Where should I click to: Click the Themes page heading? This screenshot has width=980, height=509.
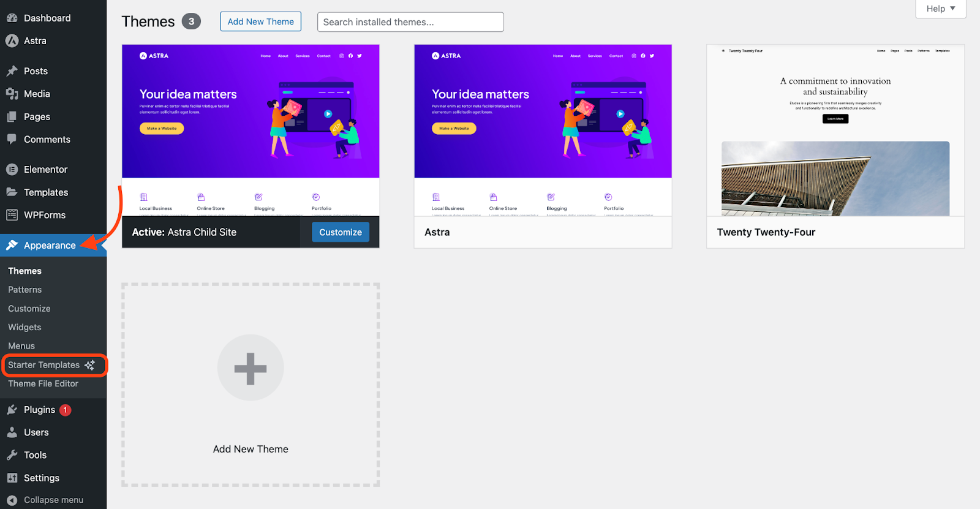(x=148, y=21)
